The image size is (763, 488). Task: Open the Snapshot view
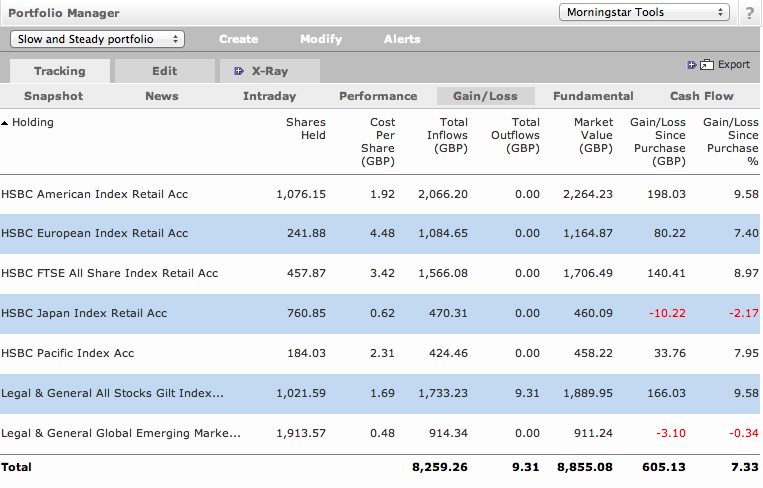tap(54, 96)
